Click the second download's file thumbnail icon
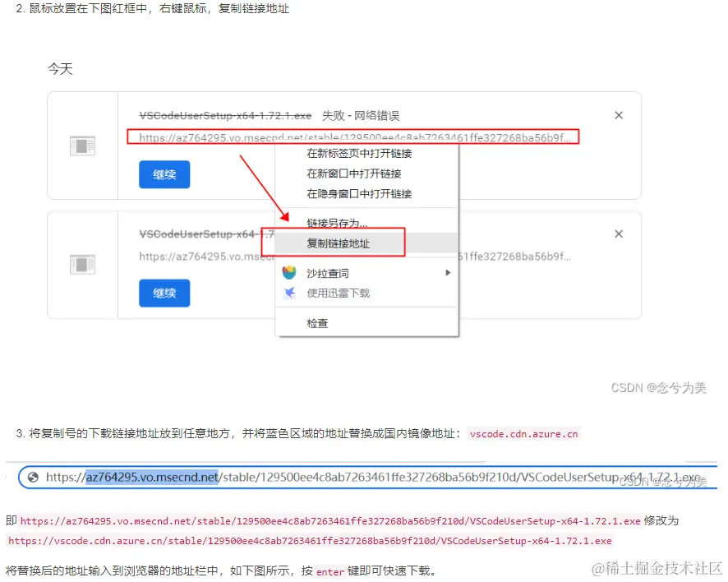The width and height of the screenshot is (728, 582). 83,265
